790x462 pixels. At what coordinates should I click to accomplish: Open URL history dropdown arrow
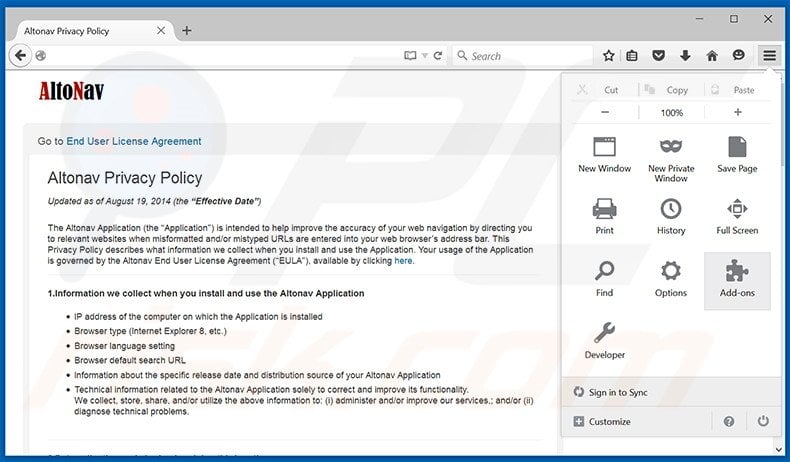pyautogui.click(x=424, y=56)
